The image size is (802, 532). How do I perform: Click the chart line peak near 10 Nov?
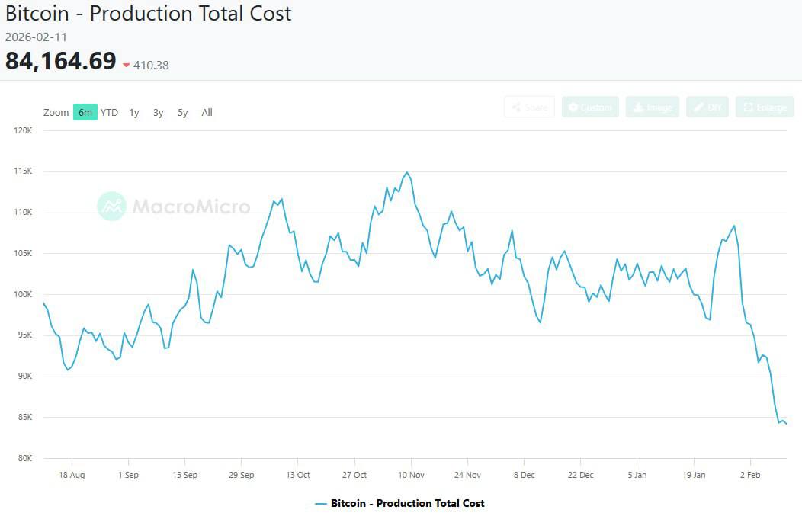coord(407,173)
